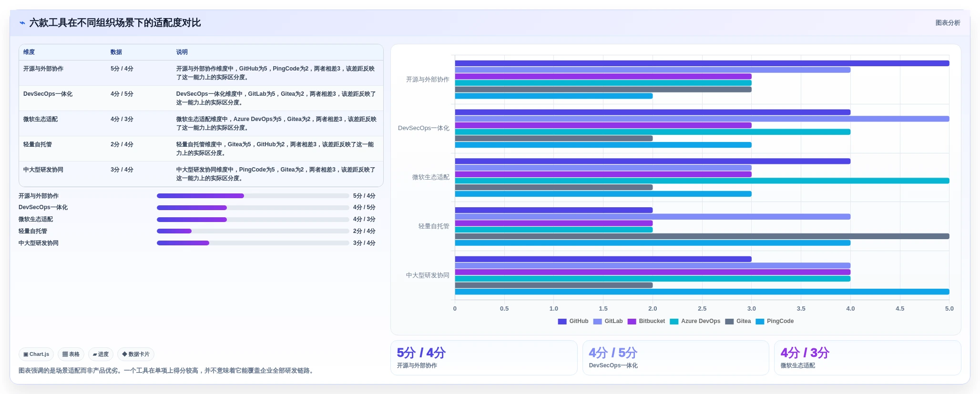Open the 5分 / 4分 开源与外部协作 data card
The width and height of the screenshot is (980, 394).
484,358
